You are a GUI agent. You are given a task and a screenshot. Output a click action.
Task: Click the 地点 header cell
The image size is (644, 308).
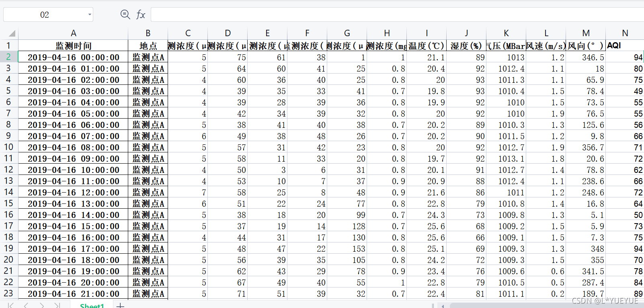148,46
